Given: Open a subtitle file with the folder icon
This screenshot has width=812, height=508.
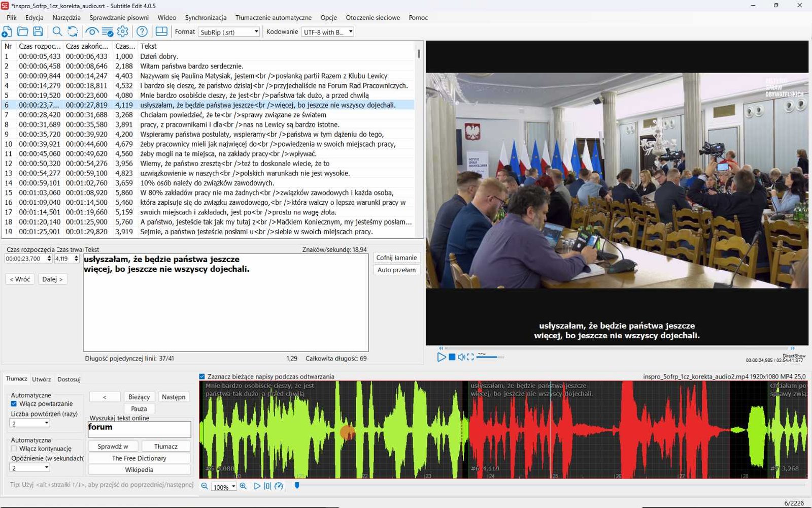Looking at the screenshot, I should click(x=23, y=31).
